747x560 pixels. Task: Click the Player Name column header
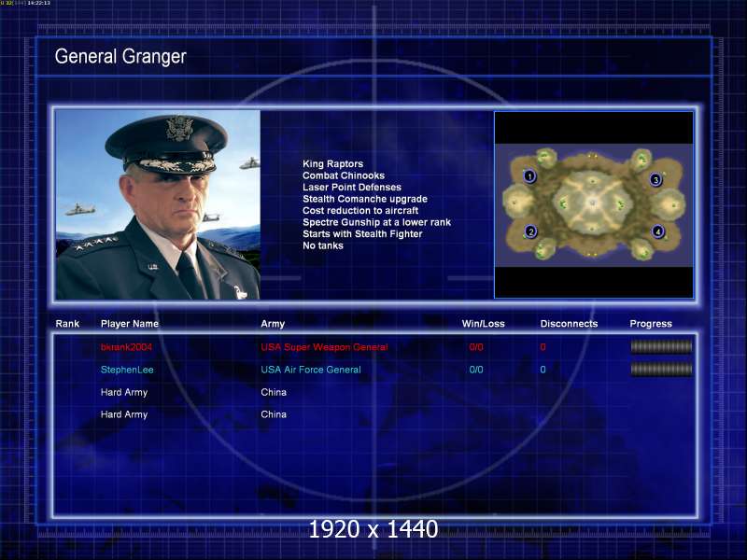pos(130,324)
